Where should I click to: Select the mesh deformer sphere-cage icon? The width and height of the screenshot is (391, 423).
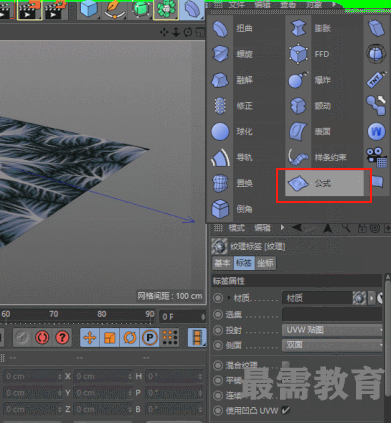point(376,54)
